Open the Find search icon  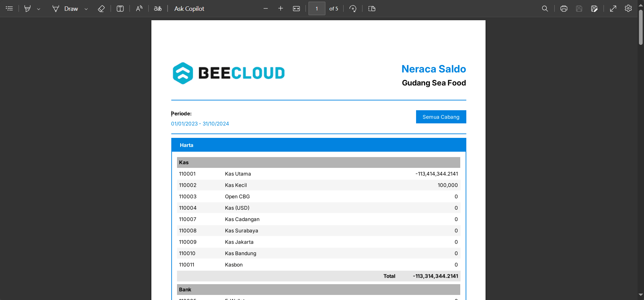545,8
